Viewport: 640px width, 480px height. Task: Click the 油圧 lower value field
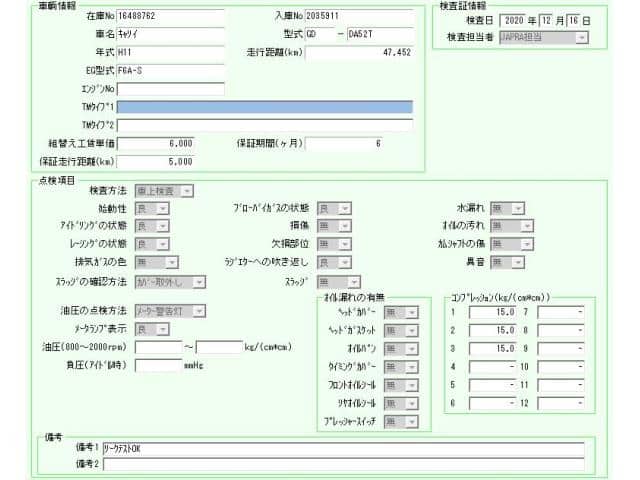158,347
